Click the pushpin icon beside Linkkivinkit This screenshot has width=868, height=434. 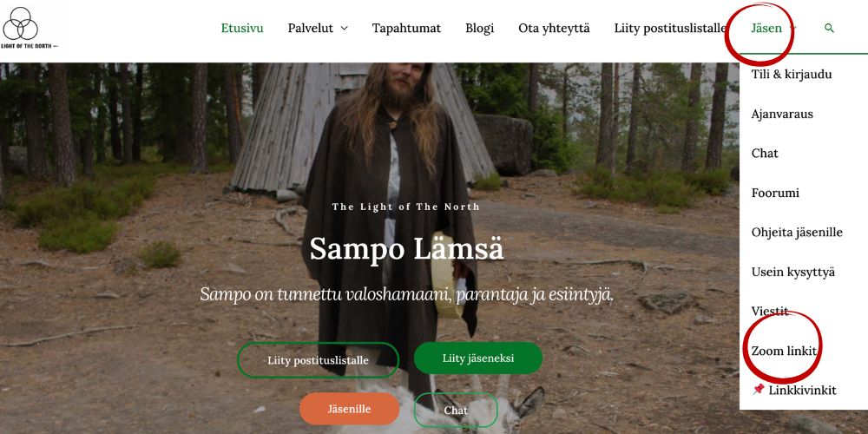pos(758,390)
